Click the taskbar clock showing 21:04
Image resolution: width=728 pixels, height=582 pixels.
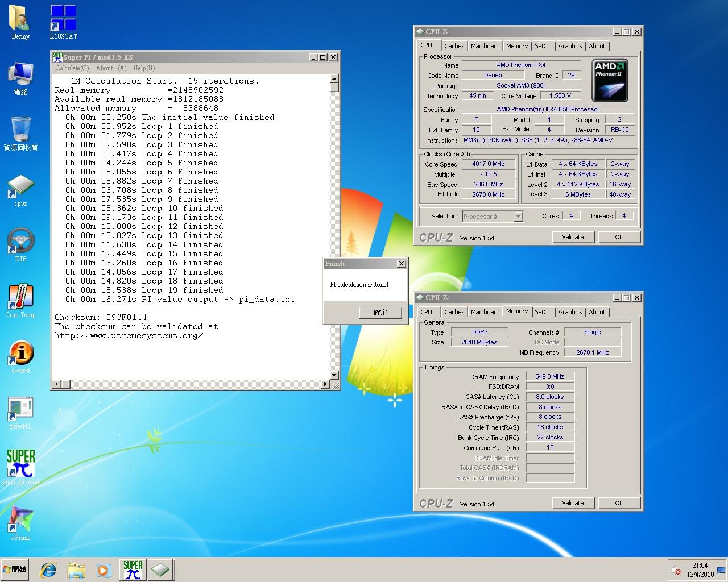[x=700, y=570]
